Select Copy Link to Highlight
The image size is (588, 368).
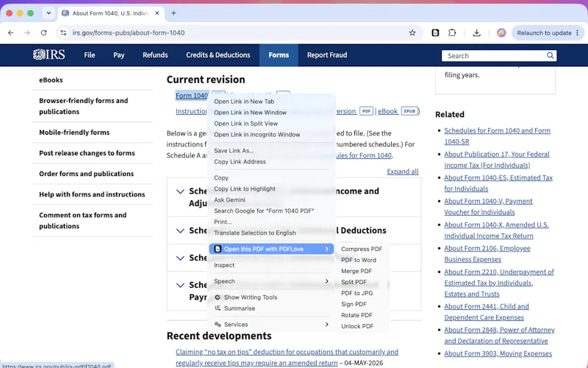(271, 188)
